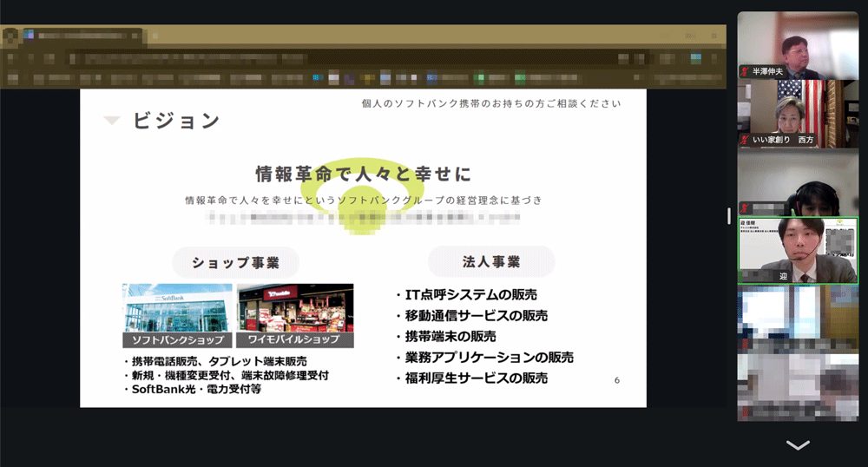
Task: Click the ワイモバイルショップ caption
Action: (295, 340)
